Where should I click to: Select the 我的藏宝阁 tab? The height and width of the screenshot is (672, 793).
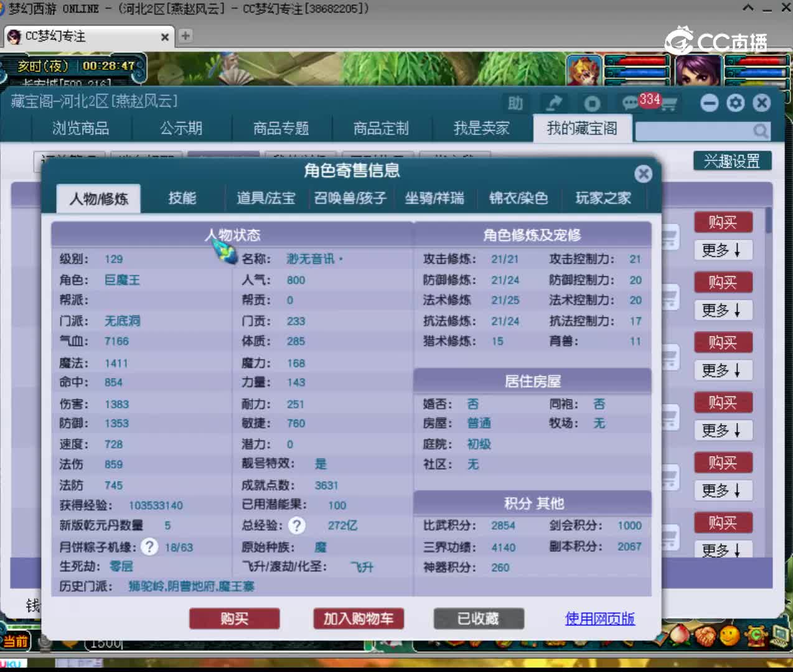[x=582, y=128]
